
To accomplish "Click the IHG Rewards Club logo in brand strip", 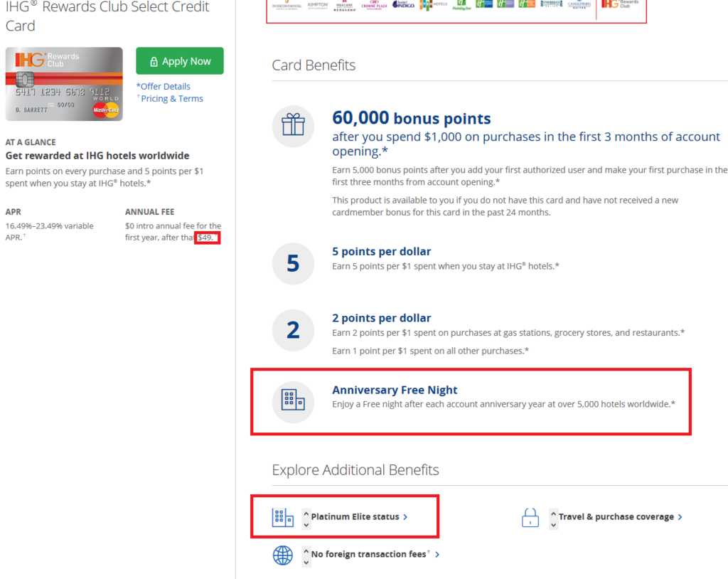I will (620, 4).
